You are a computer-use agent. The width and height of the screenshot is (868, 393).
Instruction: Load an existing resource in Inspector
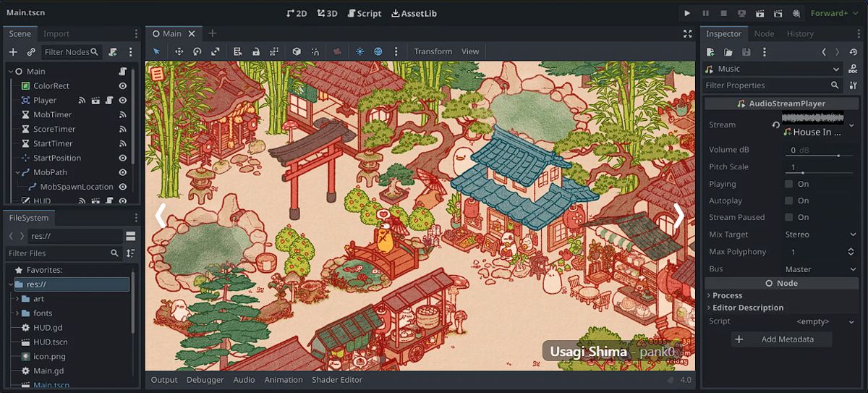(x=728, y=52)
